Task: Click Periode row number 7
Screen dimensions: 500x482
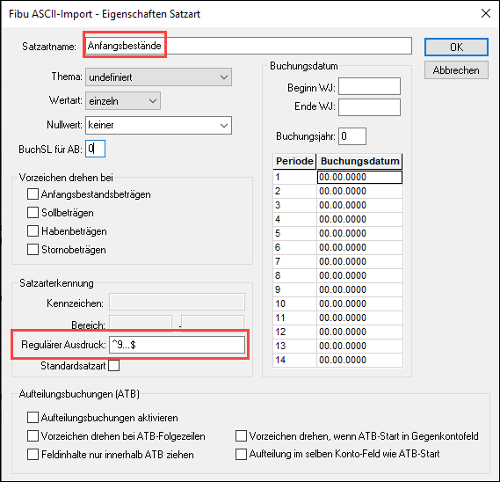Action: pos(294,262)
